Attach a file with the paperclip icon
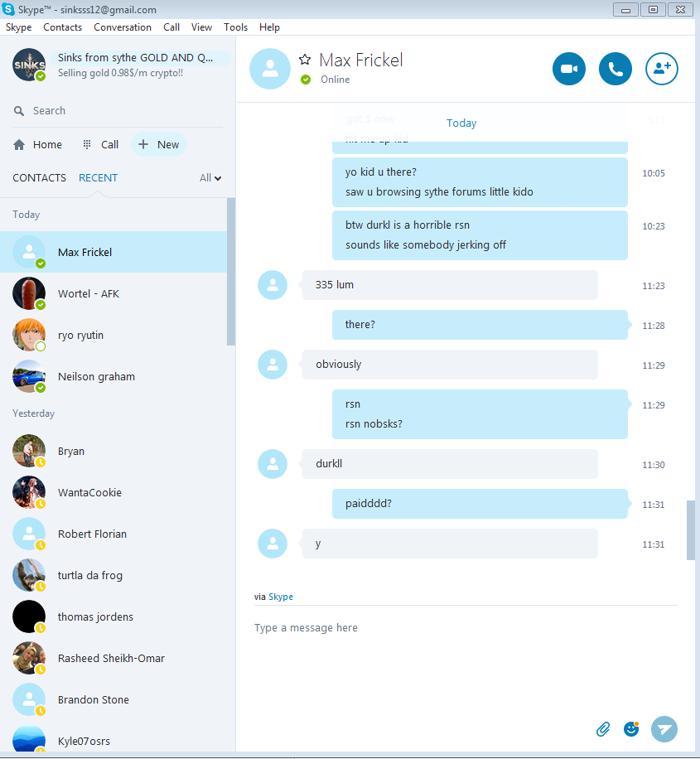The height and width of the screenshot is (759, 700). [x=603, y=729]
